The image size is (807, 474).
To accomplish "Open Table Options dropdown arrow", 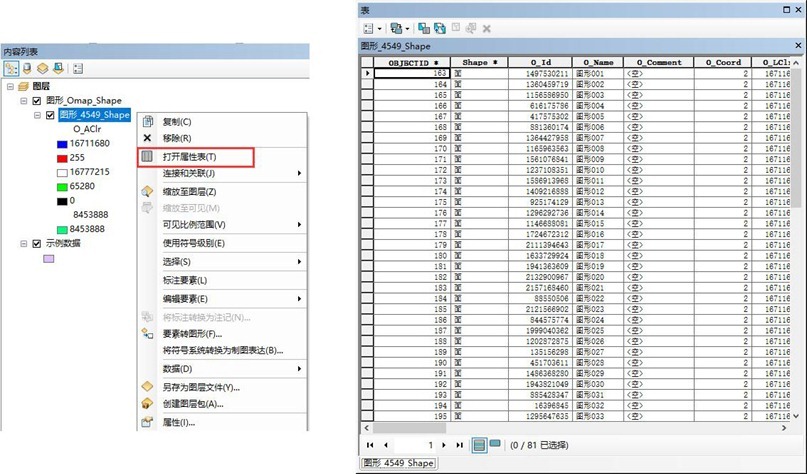I will pos(382,28).
